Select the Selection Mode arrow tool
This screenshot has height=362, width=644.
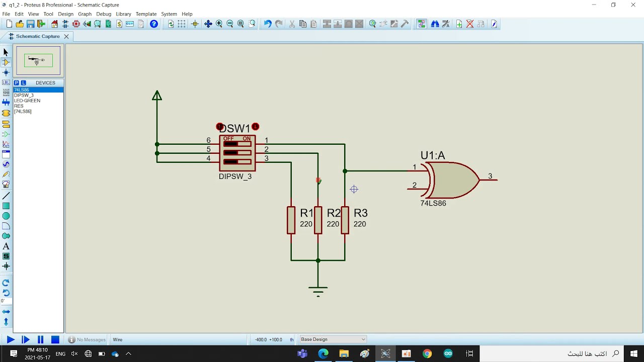pyautogui.click(x=6, y=52)
